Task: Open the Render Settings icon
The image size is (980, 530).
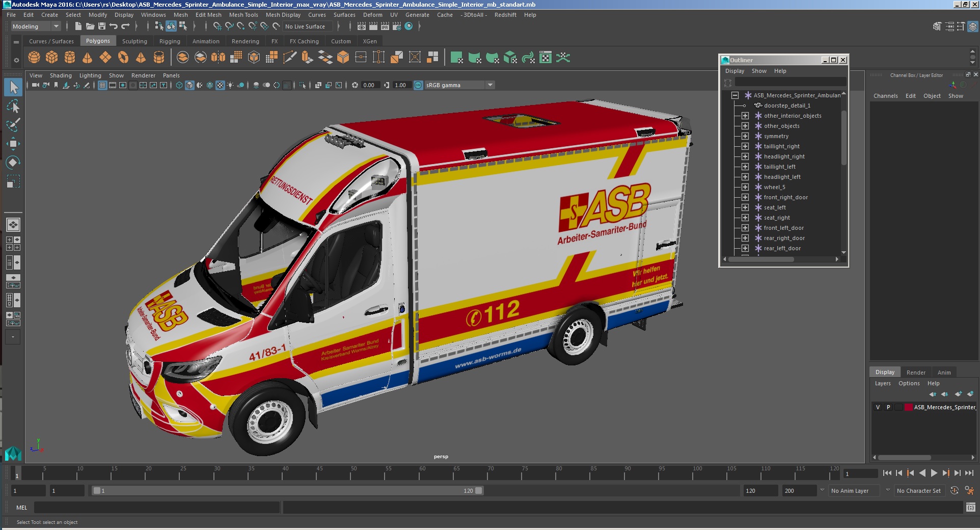Action: [397, 26]
